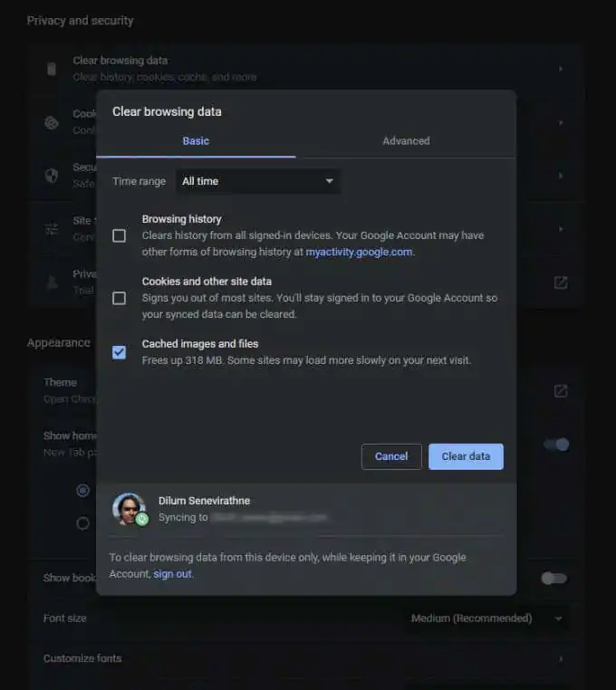The width and height of the screenshot is (616, 690).
Task: Switch to the Advanced tab
Action: (x=406, y=141)
